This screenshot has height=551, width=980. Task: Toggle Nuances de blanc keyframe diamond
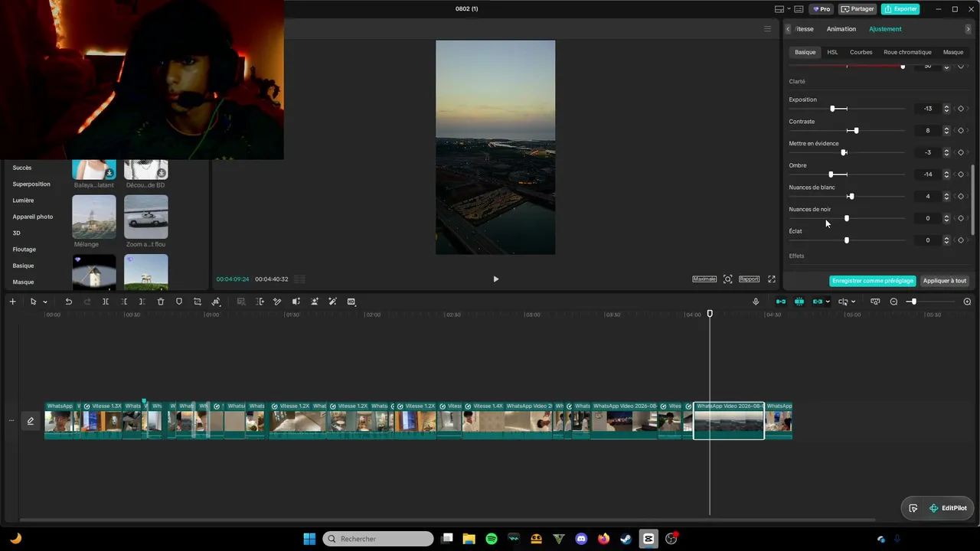point(961,197)
